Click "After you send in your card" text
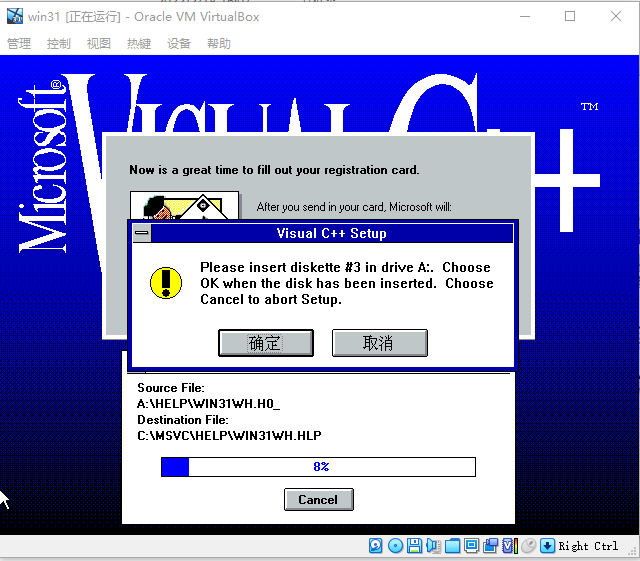The image size is (640, 561). (x=354, y=207)
